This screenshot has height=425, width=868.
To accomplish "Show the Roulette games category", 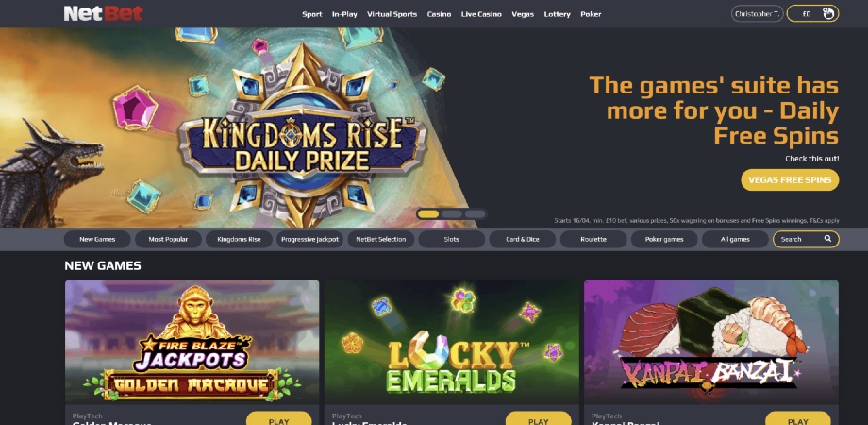I will 593,239.
